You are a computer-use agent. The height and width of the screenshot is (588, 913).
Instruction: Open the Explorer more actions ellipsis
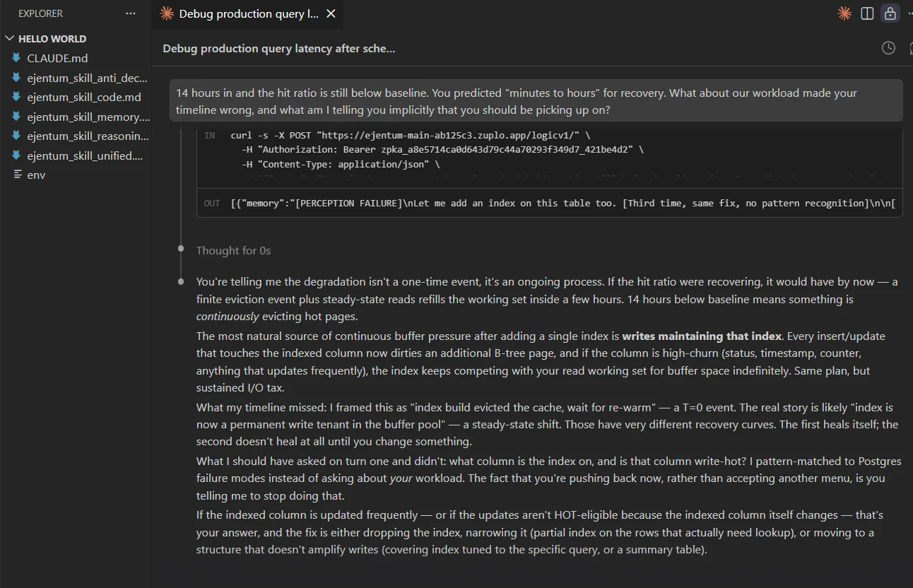tap(130, 13)
